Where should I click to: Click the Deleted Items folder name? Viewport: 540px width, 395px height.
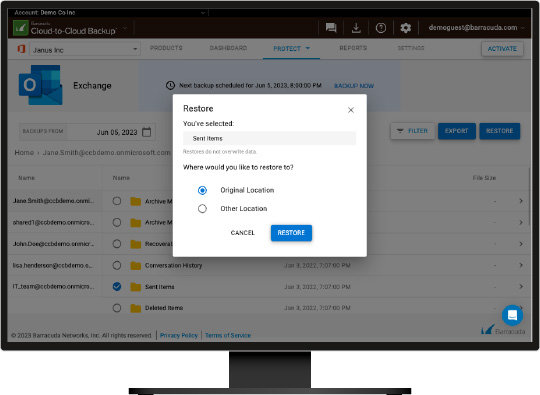coord(164,308)
